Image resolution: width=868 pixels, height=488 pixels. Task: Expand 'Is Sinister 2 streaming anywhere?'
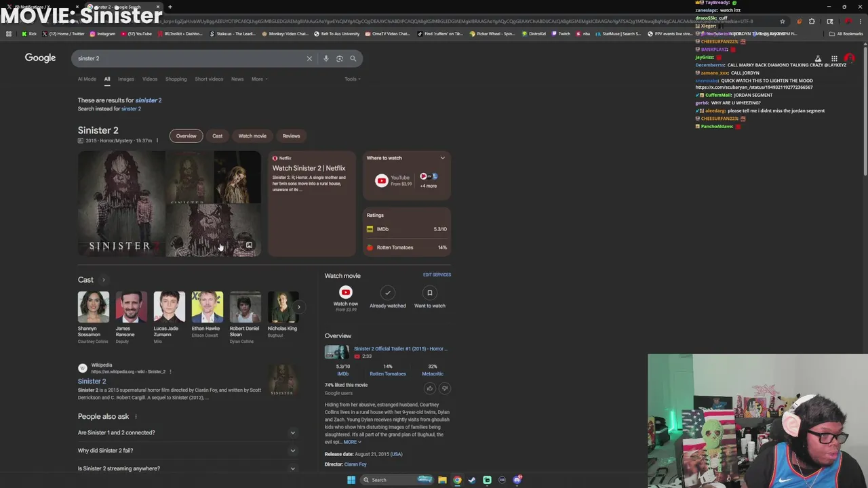click(x=187, y=468)
